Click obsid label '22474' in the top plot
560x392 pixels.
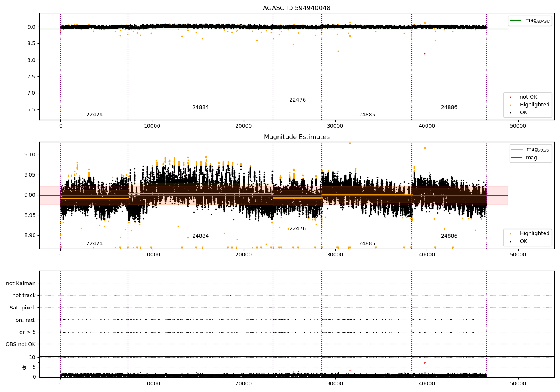tap(94, 115)
